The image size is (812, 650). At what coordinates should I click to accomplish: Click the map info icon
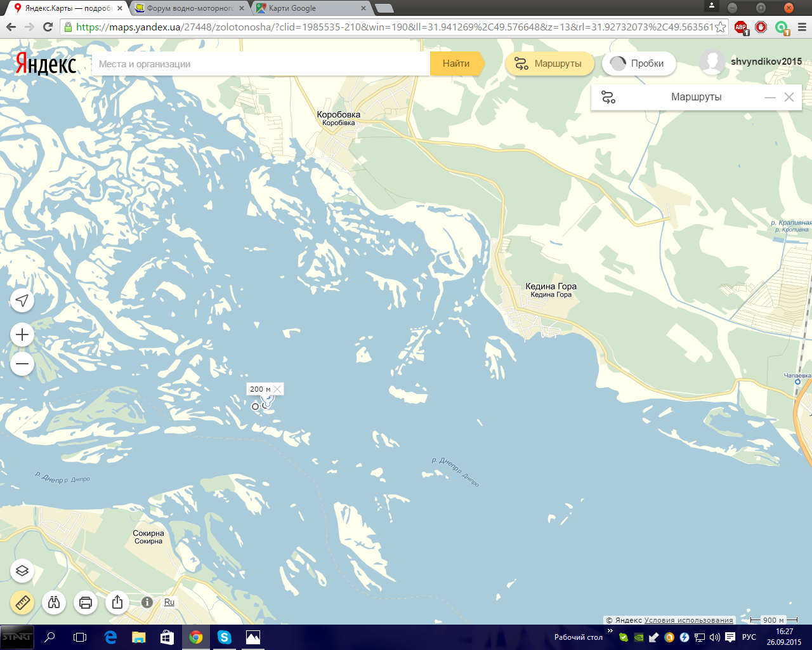point(147,602)
